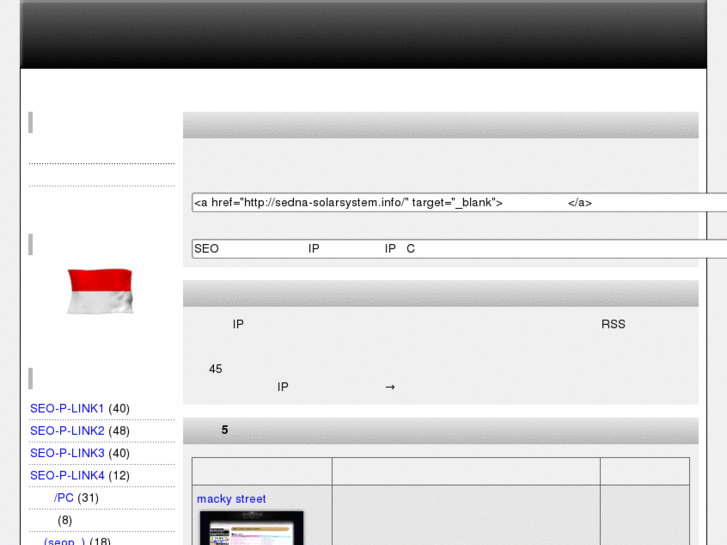Open the /PC category link
This screenshot has height=545, width=727.
point(64,498)
